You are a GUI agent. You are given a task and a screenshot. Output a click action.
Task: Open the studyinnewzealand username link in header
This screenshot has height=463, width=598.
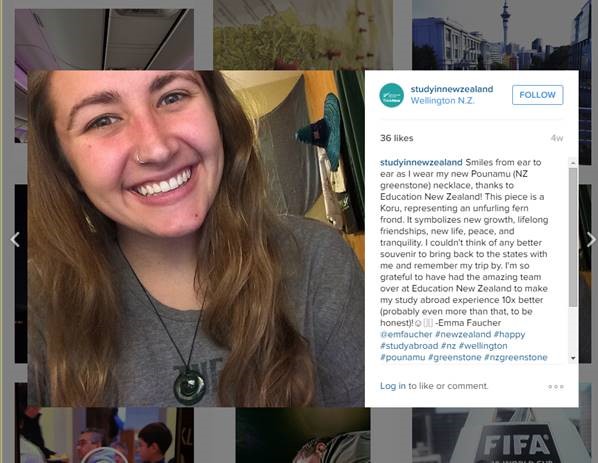pos(452,89)
